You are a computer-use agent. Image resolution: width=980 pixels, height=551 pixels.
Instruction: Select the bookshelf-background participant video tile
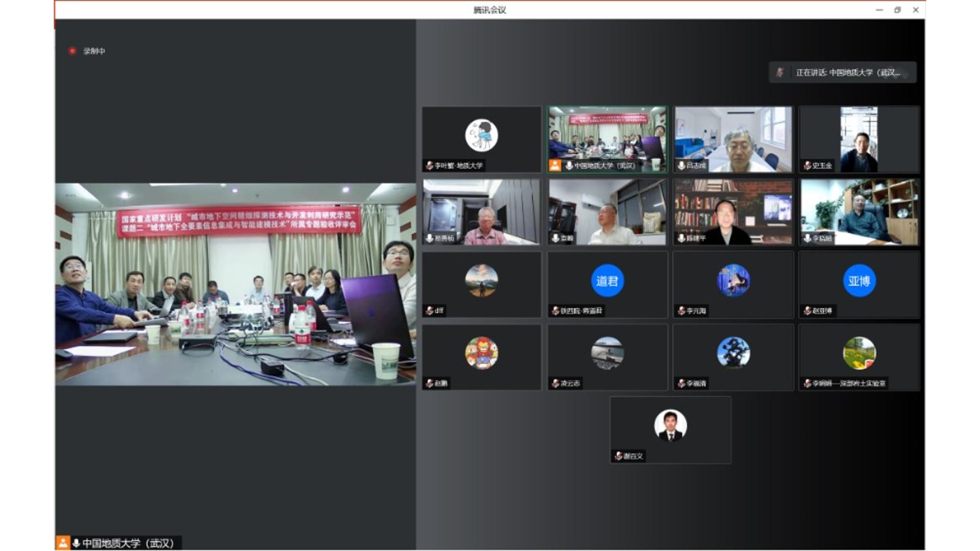733,211
